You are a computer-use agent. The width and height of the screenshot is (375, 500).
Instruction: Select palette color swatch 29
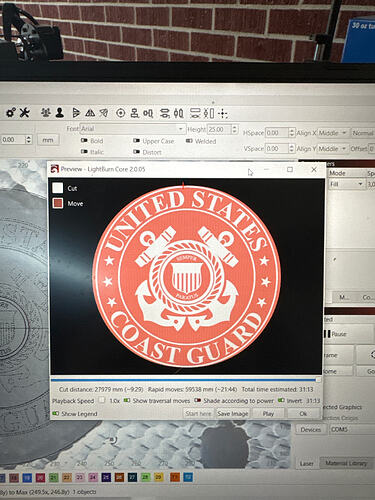coord(159,477)
